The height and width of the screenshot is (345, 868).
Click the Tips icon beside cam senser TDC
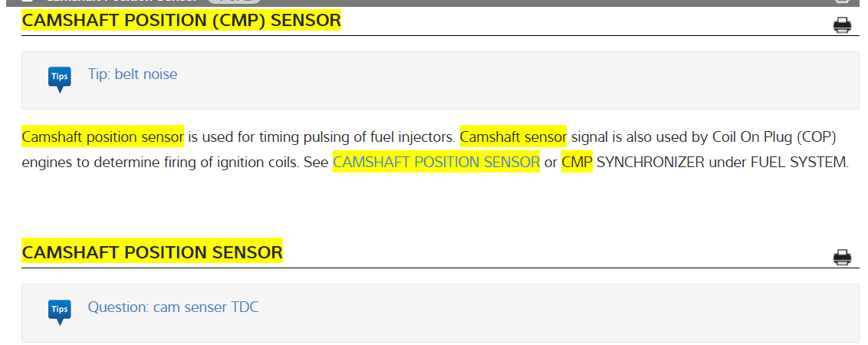pyautogui.click(x=59, y=310)
